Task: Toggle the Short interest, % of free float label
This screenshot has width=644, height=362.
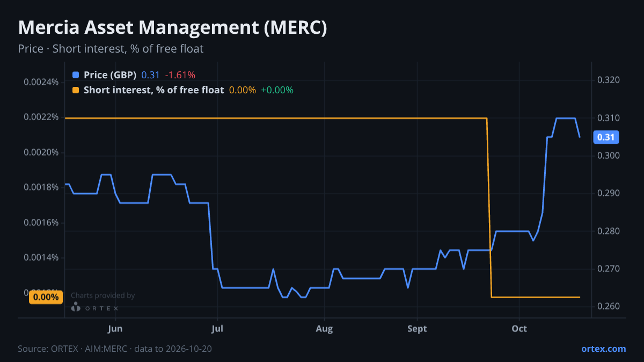Action: [x=153, y=90]
